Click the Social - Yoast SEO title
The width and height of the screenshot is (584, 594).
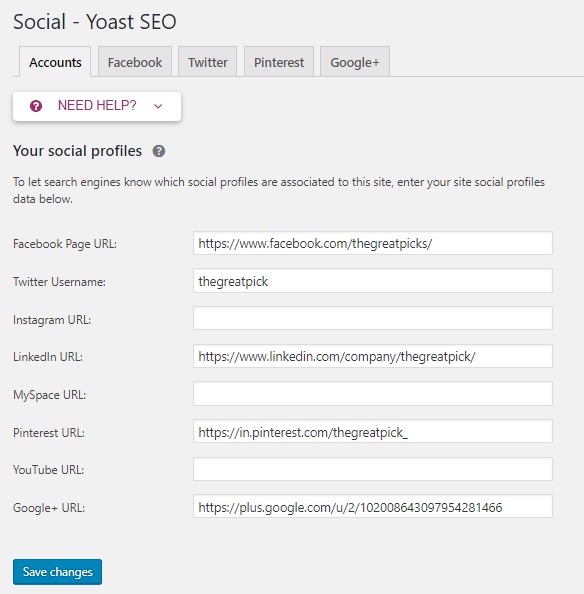coord(95,21)
